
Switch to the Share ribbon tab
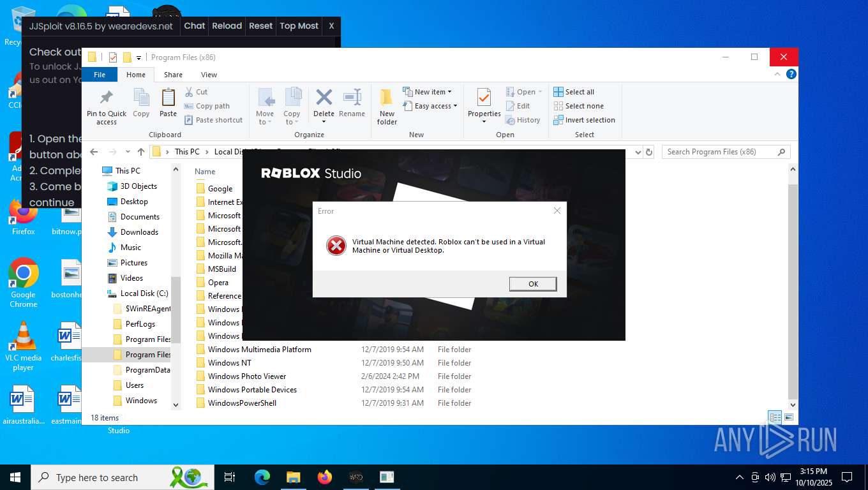pyautogui.click(x=173, y=75)
